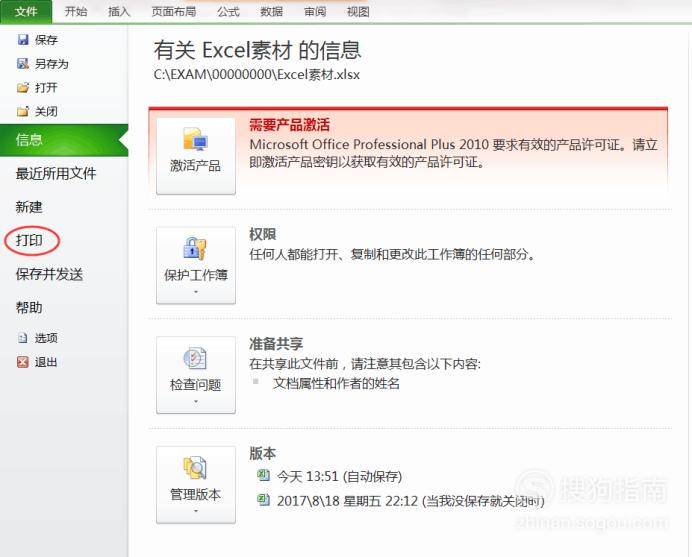Image resolution: width=692 pixels, height=557 pixels.
Task: Click 另存为 text in sidebar
Action: 52,64
